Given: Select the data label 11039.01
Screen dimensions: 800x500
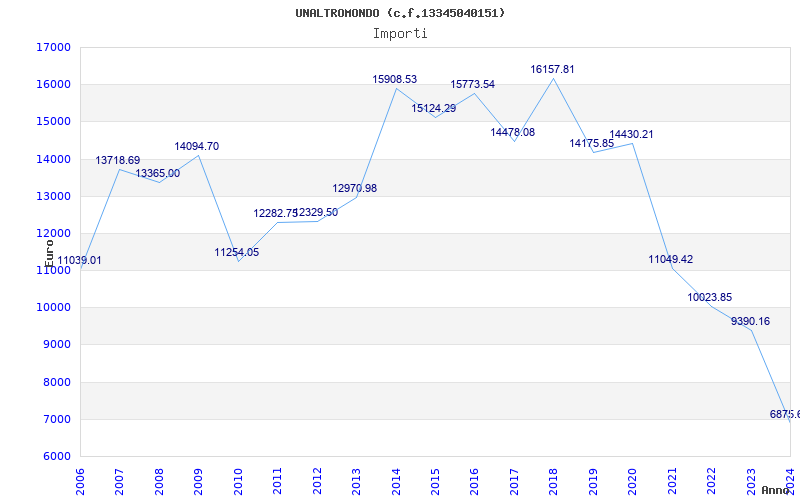Looking at the screenshot, I should 79,261.
